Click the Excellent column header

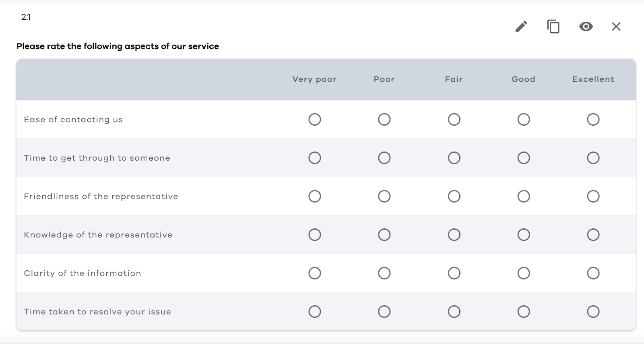pos(593,79)
